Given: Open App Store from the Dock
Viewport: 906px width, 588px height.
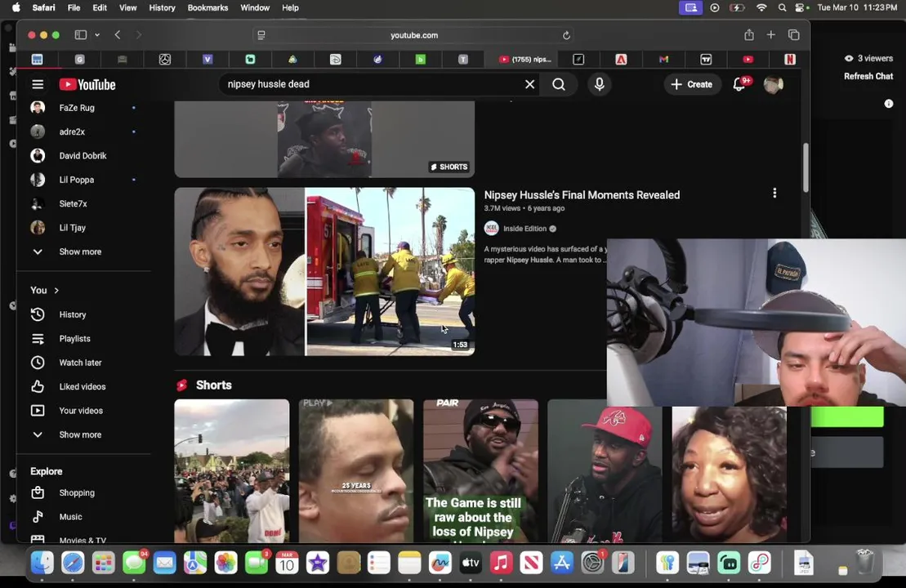Looking at the screenshot, I should pyautogui.click(x=561, y=563).
